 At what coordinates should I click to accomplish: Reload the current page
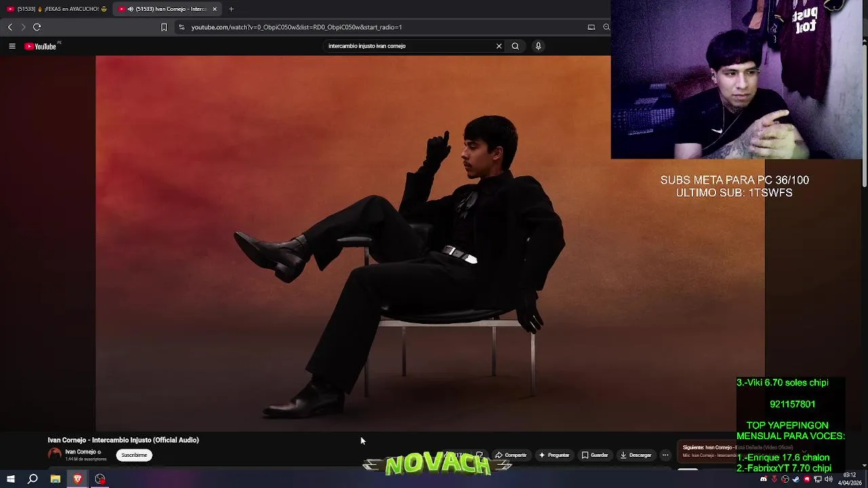pos(37,27)
